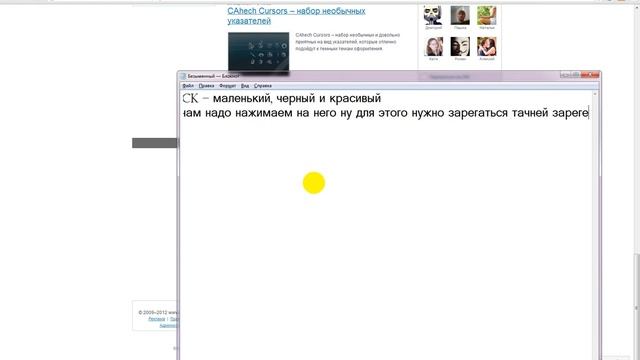Click the couple avatar in the browser's bottom row

coord(487,46)
